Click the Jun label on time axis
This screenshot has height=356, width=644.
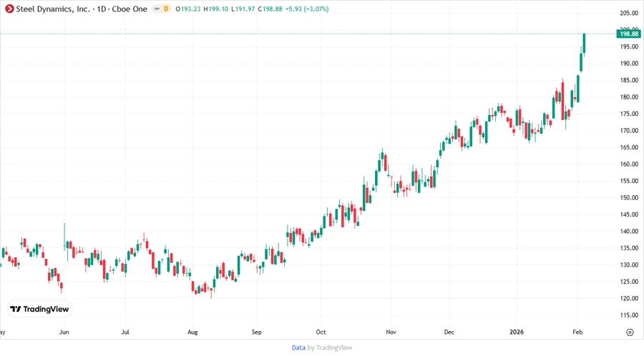tap(64, 332)
